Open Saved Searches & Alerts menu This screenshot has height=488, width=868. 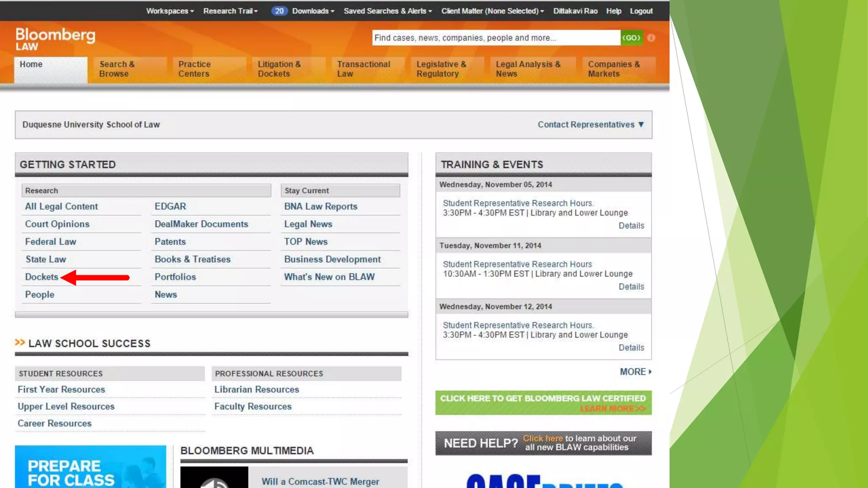point(387,11)
